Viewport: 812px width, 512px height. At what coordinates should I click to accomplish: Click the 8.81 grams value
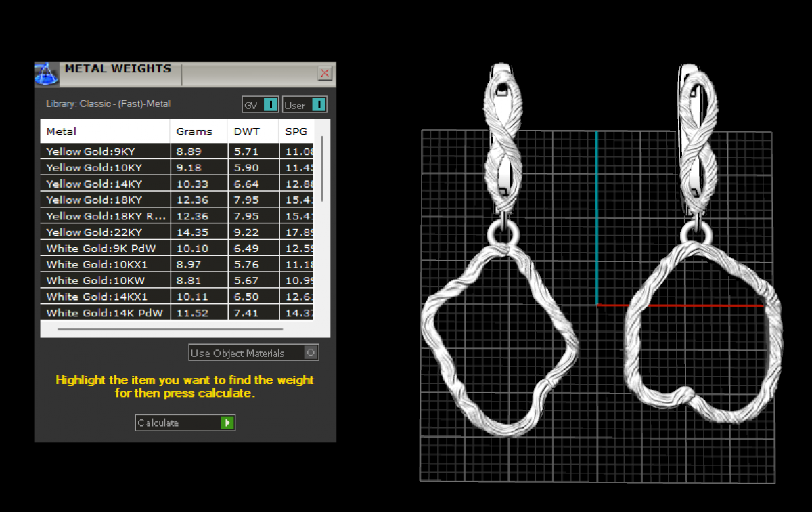click(188, 280)
